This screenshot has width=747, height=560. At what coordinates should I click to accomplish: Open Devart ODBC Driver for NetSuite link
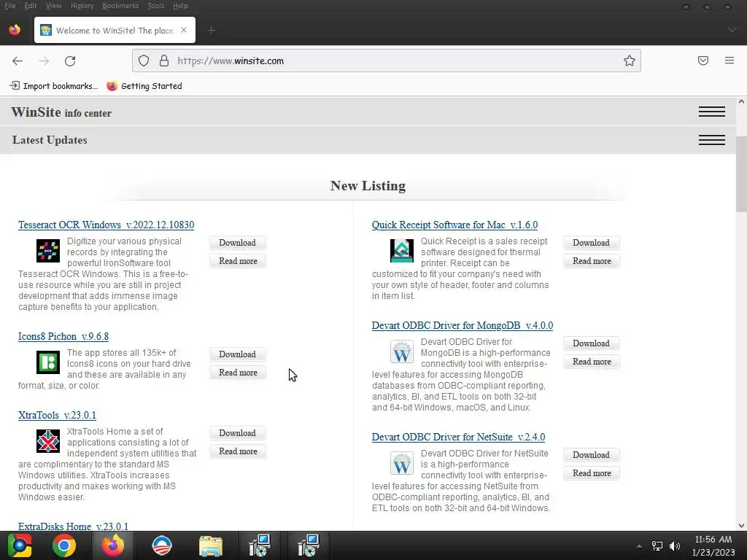(458, 437)
